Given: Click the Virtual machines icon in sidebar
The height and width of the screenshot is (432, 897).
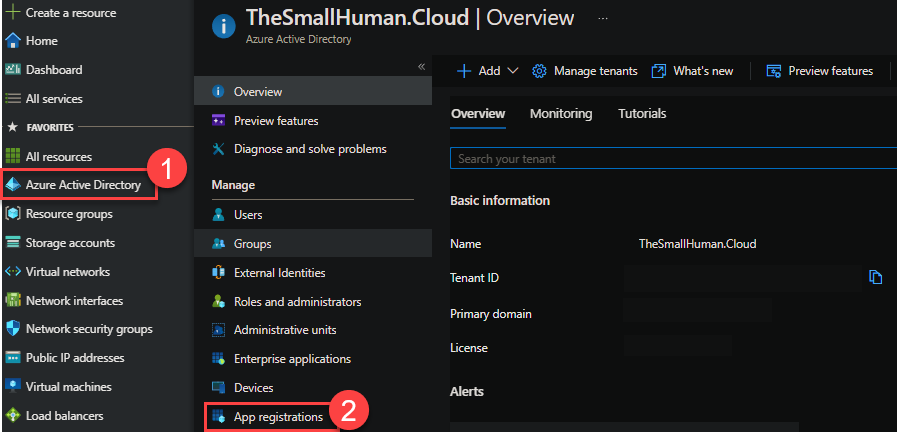Looking at the screenshot, I should click(13, 386).
